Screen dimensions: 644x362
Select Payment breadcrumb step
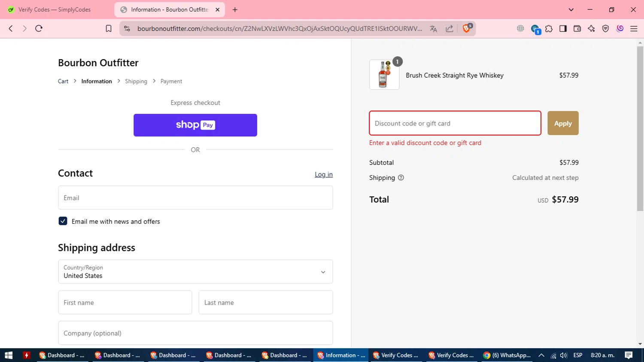point(171,81)
